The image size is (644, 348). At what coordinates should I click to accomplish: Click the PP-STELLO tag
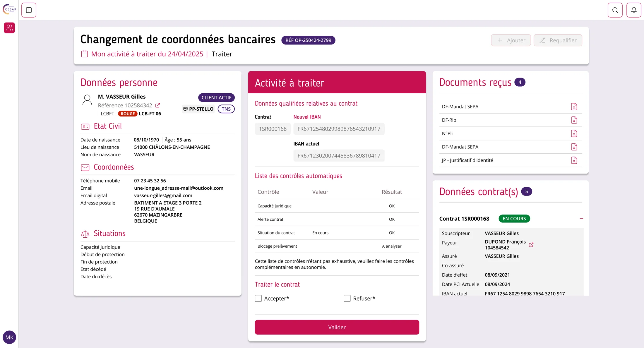[198, 109]
